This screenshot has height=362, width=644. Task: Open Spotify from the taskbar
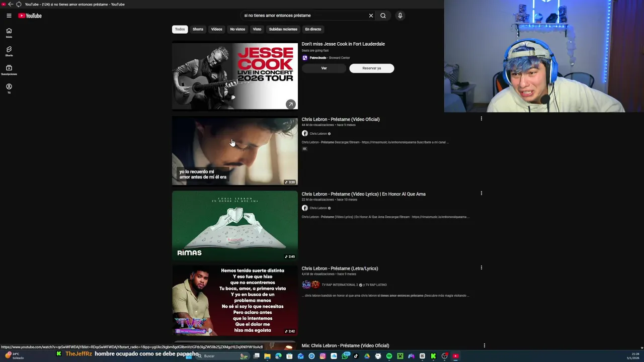(x=389, y=356)
